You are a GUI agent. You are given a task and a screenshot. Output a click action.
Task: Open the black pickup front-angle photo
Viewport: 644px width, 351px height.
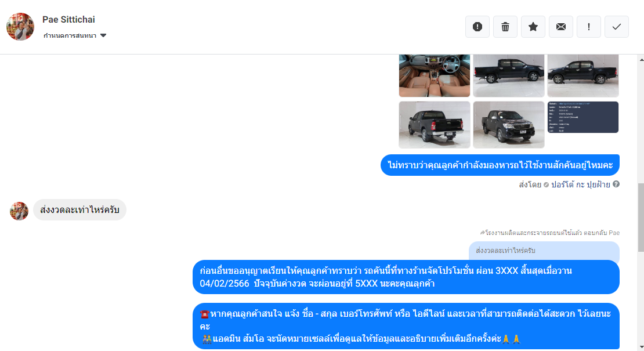coord(508,125)
